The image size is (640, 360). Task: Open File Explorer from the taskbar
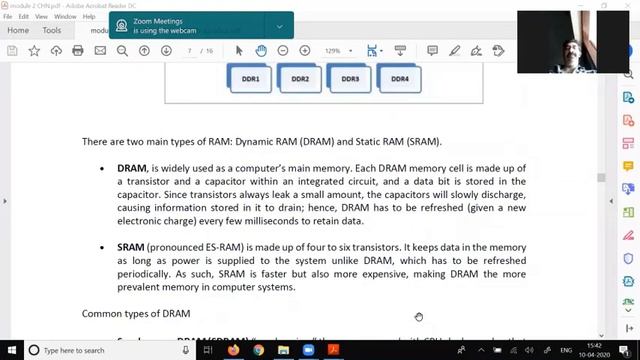(284, 350)
